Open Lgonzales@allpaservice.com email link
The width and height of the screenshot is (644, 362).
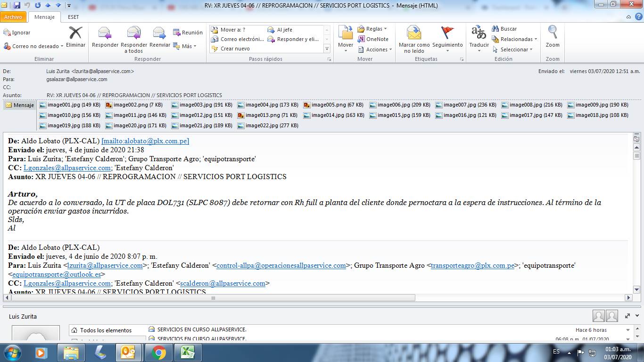click(67, 168)
